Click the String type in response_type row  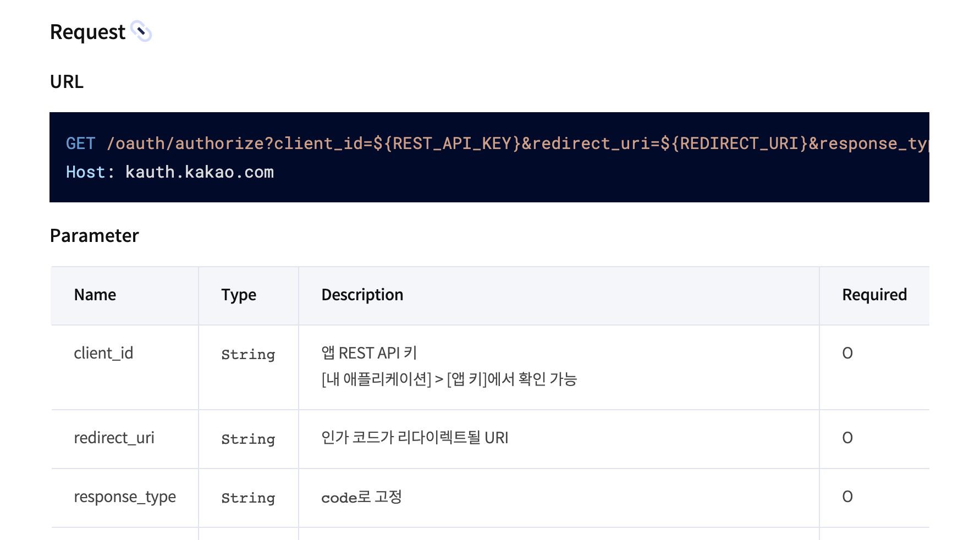pos(248,498)
